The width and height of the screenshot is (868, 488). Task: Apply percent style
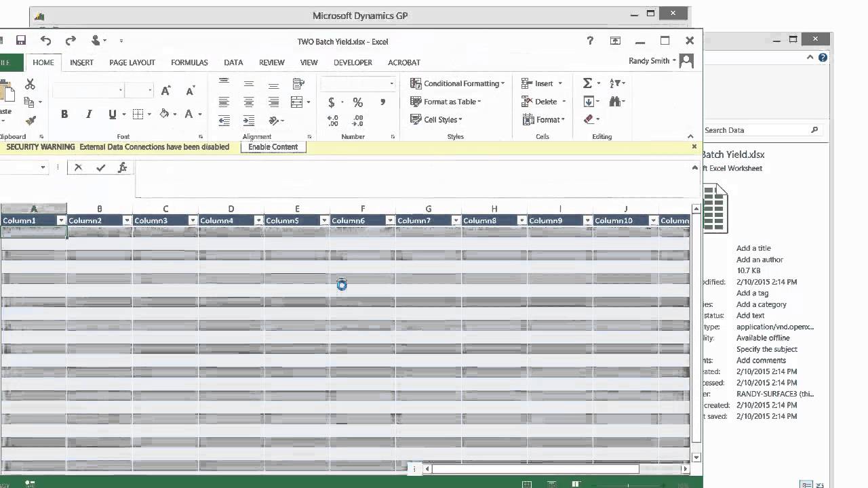pyautogui.click(x=357, y=102)
